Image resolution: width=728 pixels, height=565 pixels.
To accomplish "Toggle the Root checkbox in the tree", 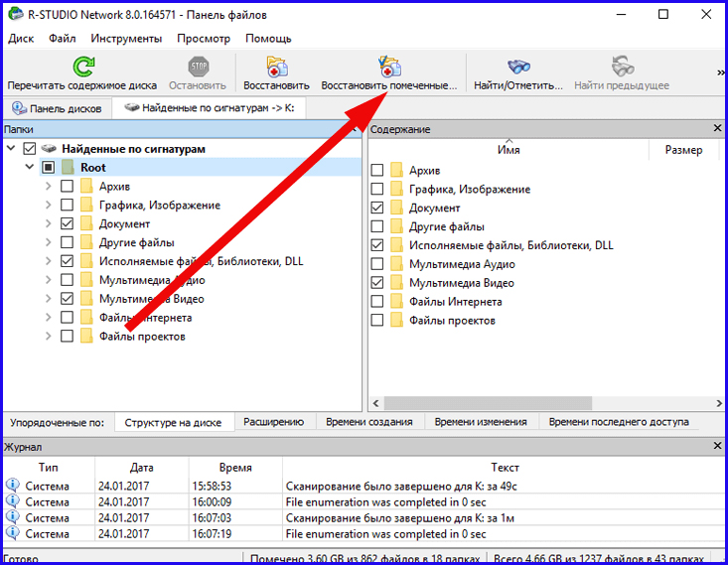I will [49, 167].
